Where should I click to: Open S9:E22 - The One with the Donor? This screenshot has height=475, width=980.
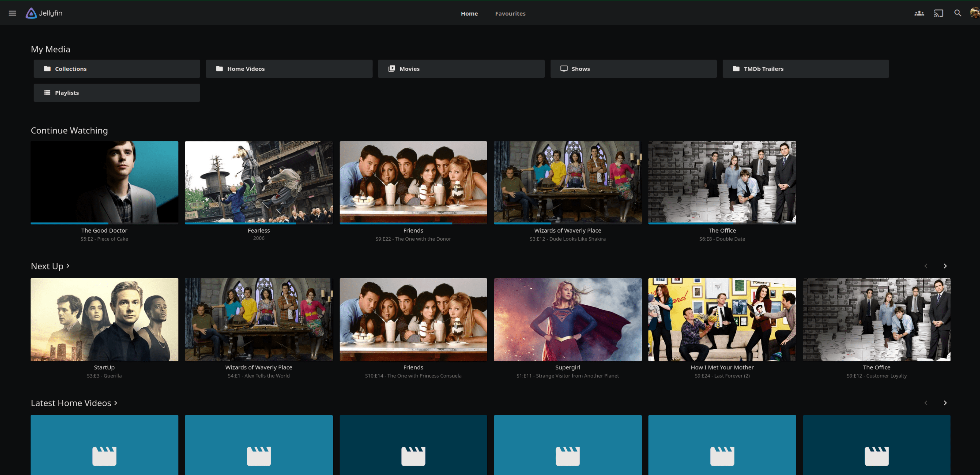413,239
